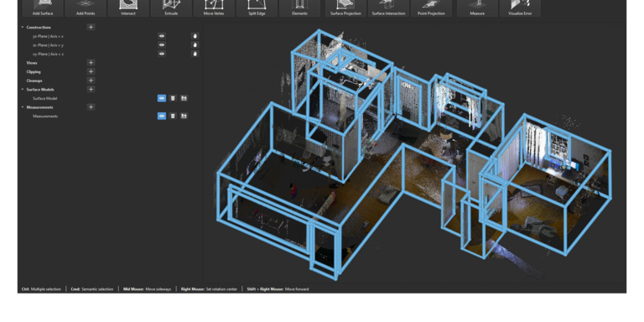Select the Add Points tool

point(86,8)
